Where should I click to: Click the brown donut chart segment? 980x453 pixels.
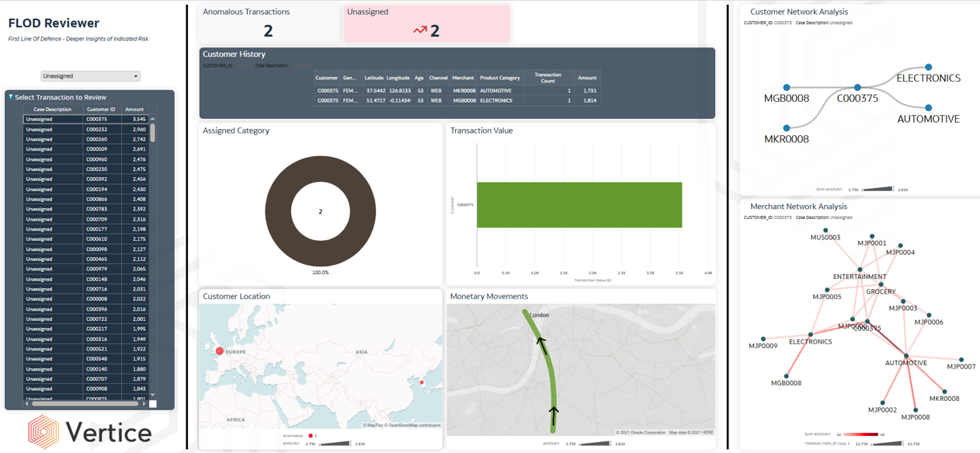coord(280,211)
